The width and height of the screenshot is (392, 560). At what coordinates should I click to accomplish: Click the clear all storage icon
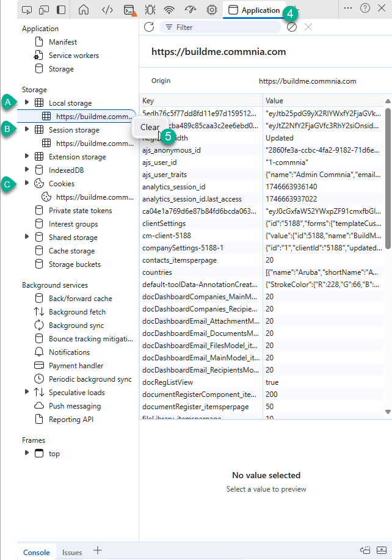(292, 27)
